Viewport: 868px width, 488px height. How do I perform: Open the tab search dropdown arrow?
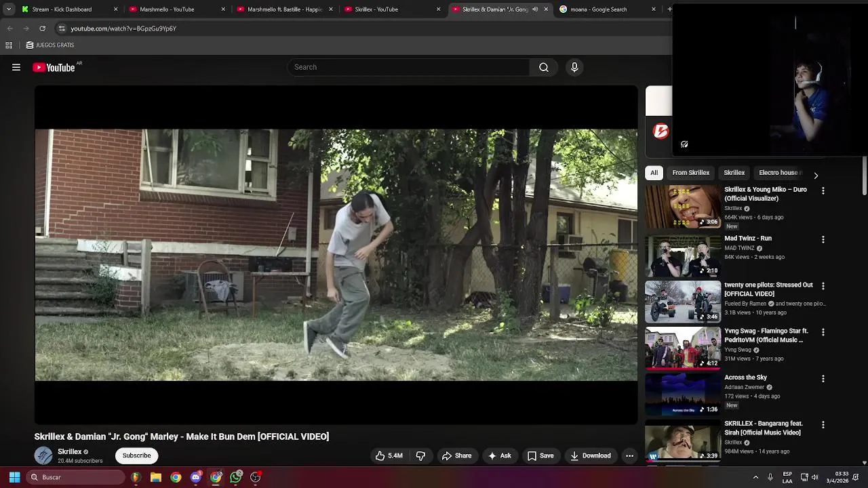tap(9, 9)
